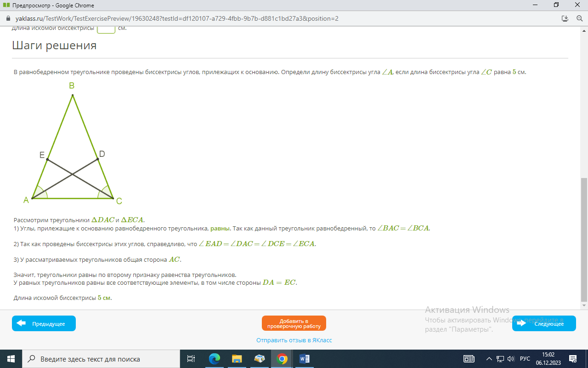Click the scrollbar down arrow
This screenshot has width=588, height=368.
pos(584,305)
